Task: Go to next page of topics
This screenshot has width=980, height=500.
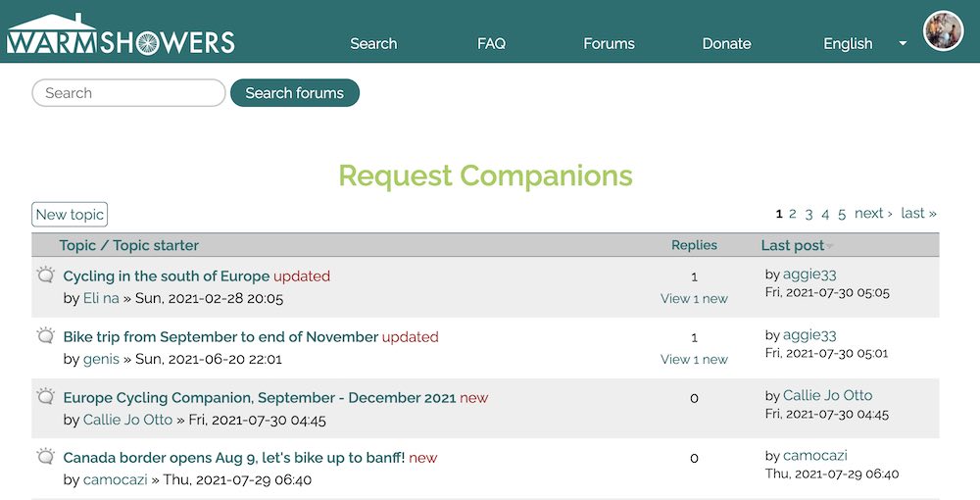Action: (x=873, y=213)
